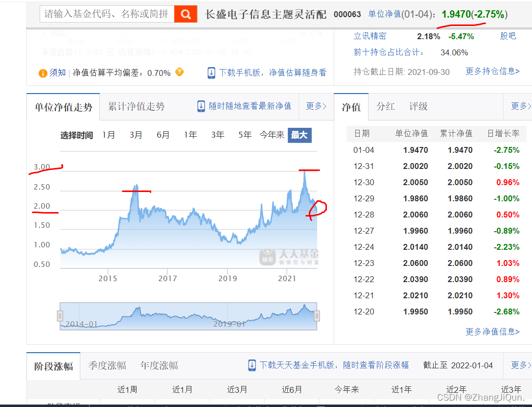
Task: Switch to the 评级 tab
Action: (x=418, y=107)
